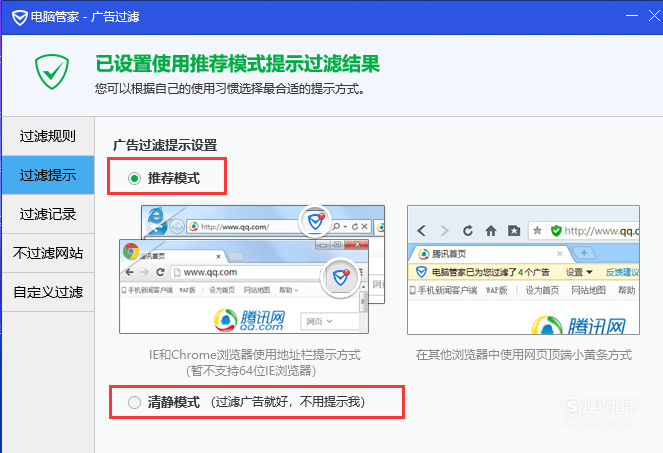Image resolution: width=663 pixels, height=453 pixels.
Task: Click the new tab plus button in right preview
Action: 584,253
